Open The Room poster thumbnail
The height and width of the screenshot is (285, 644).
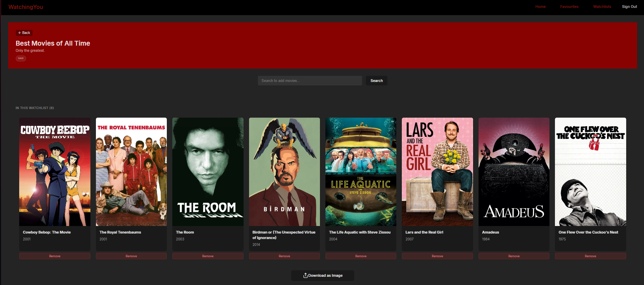coord(208,172)
